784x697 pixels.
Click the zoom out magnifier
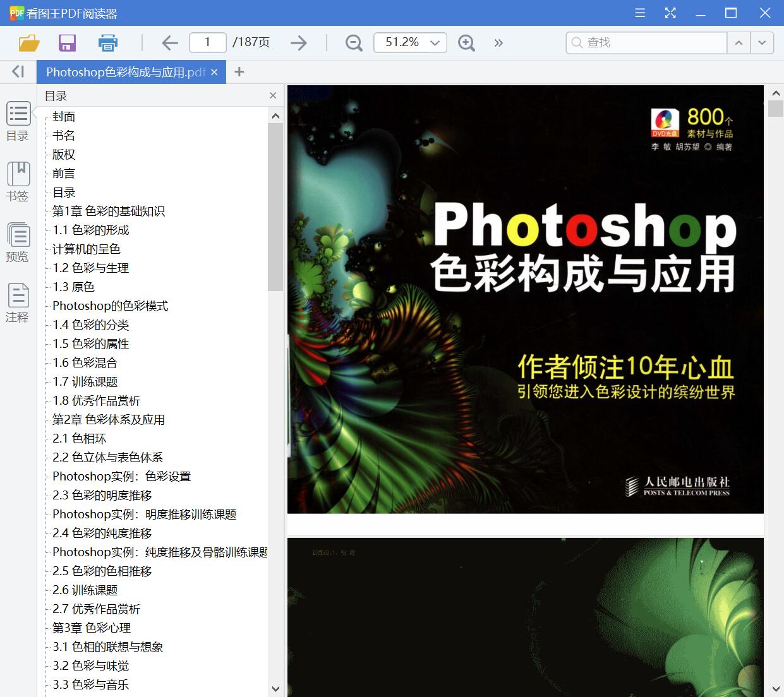tap(354, 42)
